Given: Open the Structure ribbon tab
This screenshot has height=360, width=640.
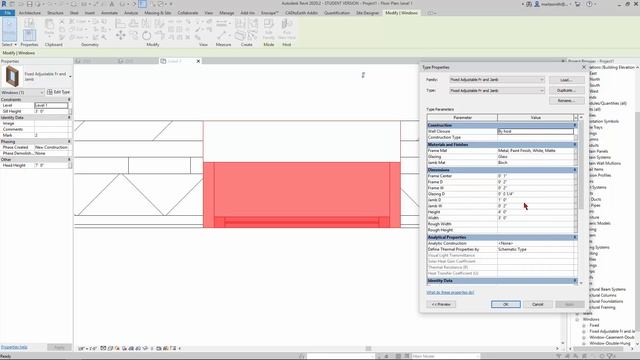Looking at the screenshot, I should pos(56,13).
